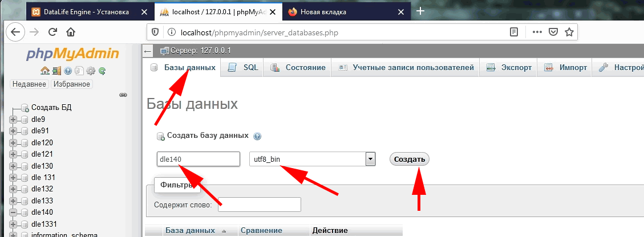Collapse navigation panel arrow left of Сервер
The height and width of the screenshot is (237, 644).
tap(148, 51)
